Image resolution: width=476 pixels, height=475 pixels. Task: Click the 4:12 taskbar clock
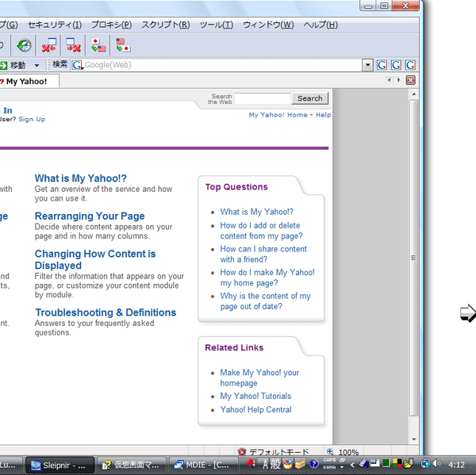point(456,465)
